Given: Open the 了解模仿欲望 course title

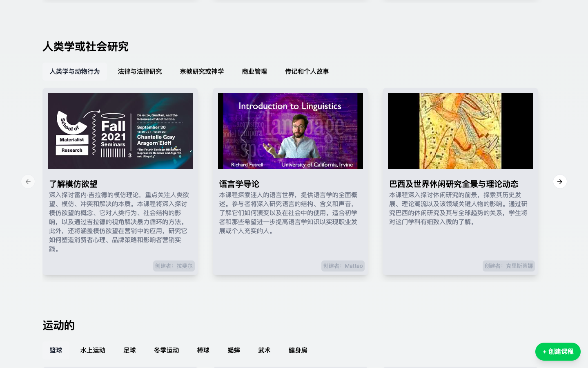Looking at the screenshot, I should pyautogui.click(x=73, y=184).
